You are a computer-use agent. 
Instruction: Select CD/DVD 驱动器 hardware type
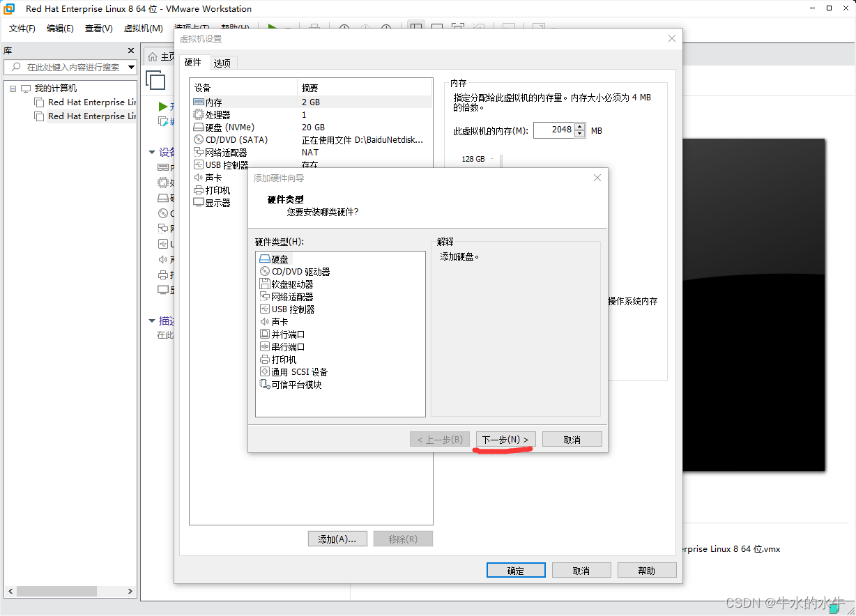[x=295, y=272]
